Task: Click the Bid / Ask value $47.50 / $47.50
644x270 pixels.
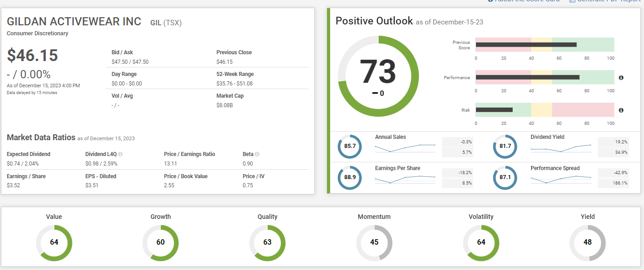Action: tap(130, 62)
